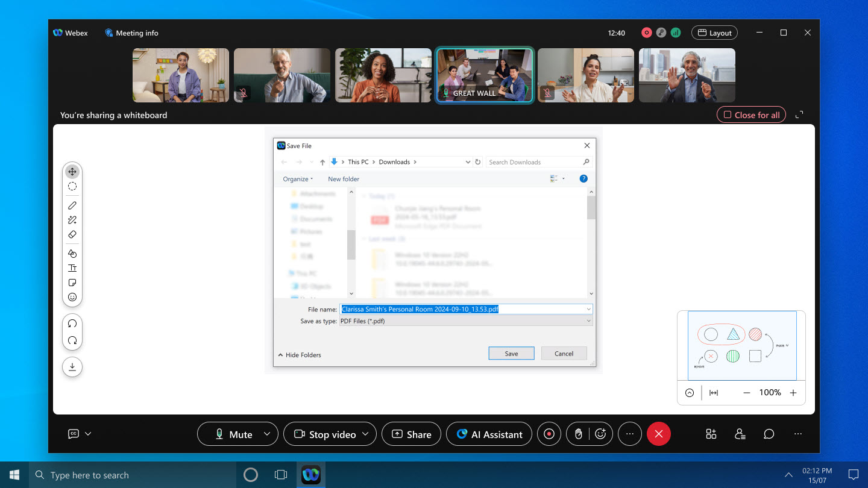
Task: Open more meeting options
Action: (x=630, y=434)
